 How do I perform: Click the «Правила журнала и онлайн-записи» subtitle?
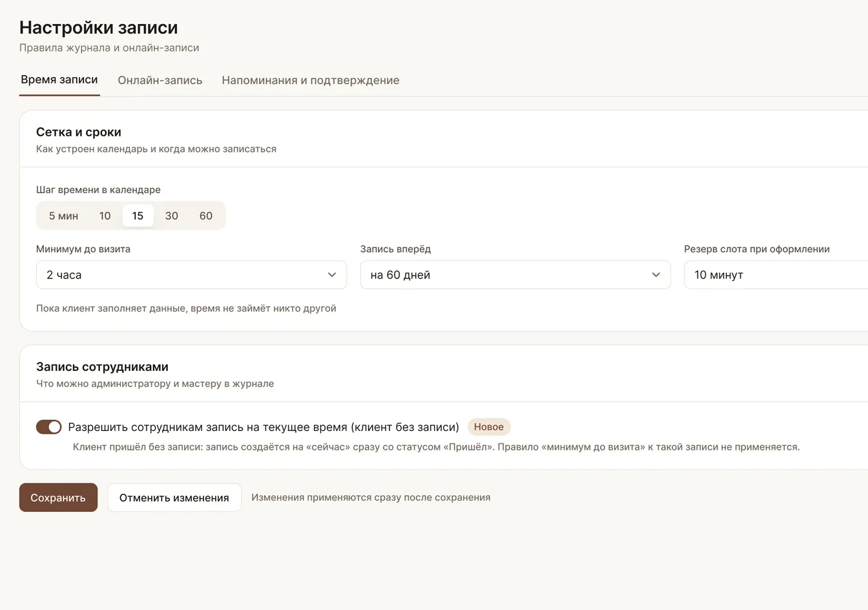pyautogui.click(x=109, y=48)
